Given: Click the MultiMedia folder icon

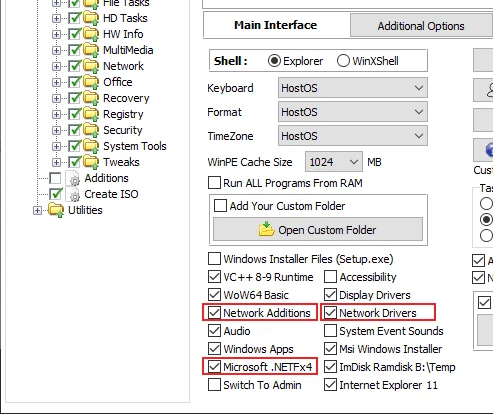Looking at the screenshot, I should 91,50.
